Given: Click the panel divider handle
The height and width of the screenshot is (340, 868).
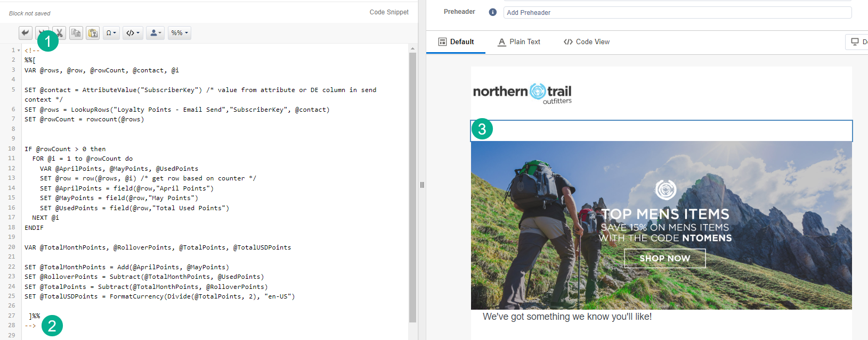Looking at the screenshot, I should coord(422,185).
